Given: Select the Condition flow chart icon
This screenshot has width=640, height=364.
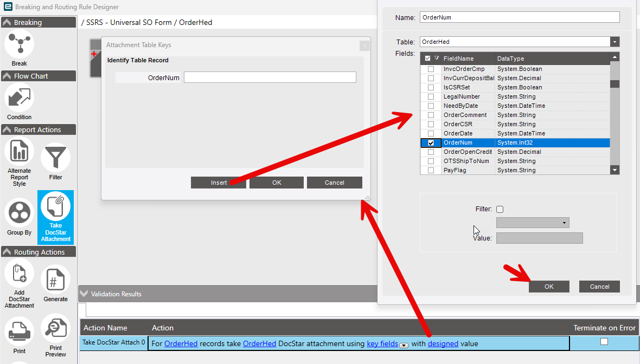Looking at the screenshot, I should [19, 97].
